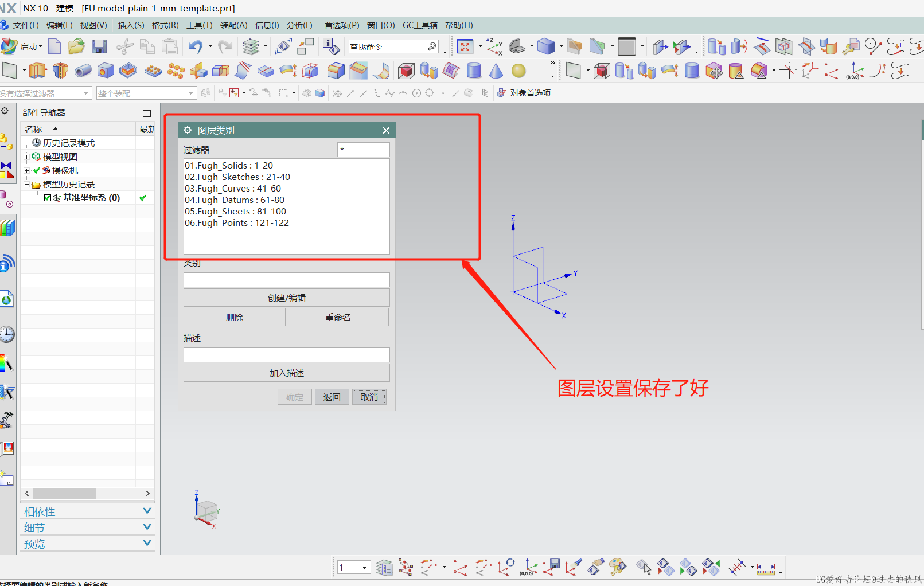This screenshot has width=924, height=586.
Task: Expand the 预览 panel section
Action: click(87, 544)
